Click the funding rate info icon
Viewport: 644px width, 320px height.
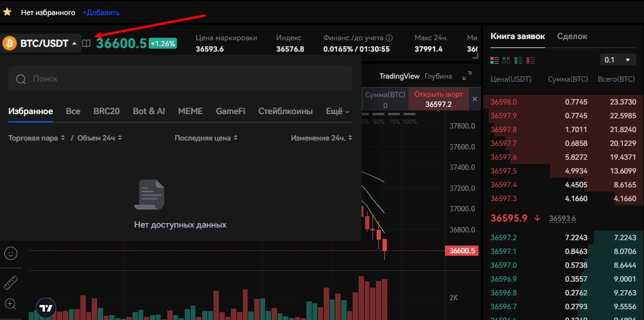coord(389,37)
